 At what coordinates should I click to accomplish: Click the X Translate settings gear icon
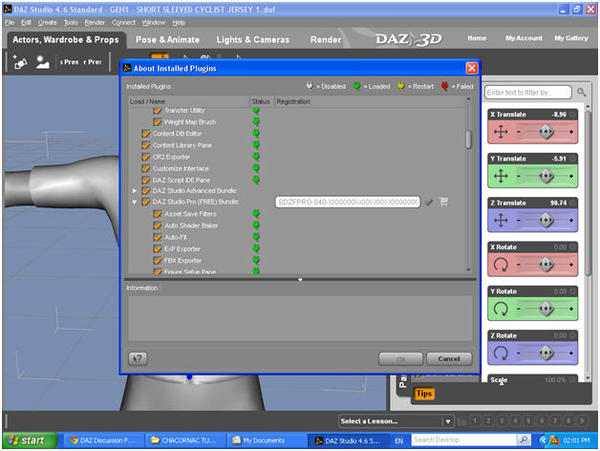click(x=573, y=114)
